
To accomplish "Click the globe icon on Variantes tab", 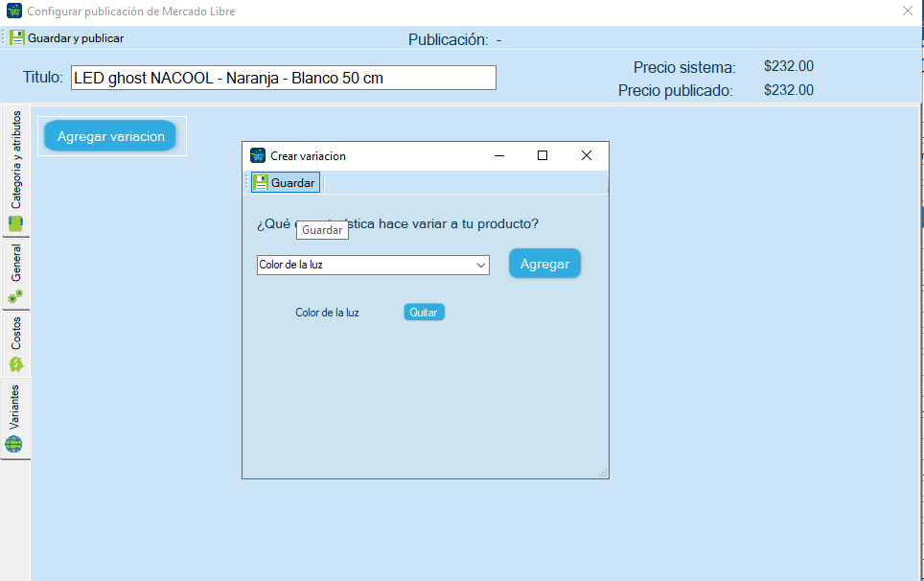I will tap(13, 444).
